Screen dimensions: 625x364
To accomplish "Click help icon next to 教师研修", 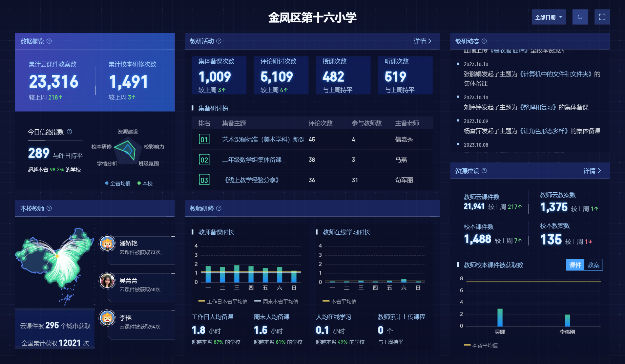I will tap(219, 208).
